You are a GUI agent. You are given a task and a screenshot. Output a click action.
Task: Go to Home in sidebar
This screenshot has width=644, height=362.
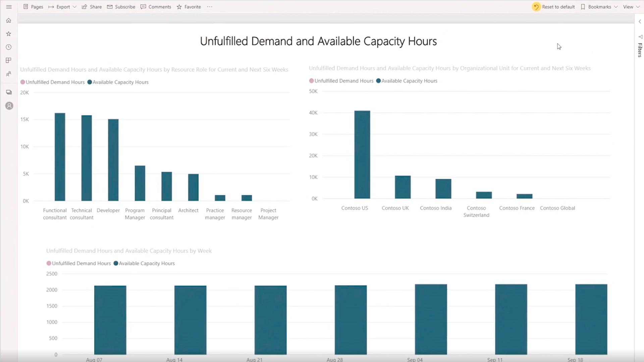[9, 20]
